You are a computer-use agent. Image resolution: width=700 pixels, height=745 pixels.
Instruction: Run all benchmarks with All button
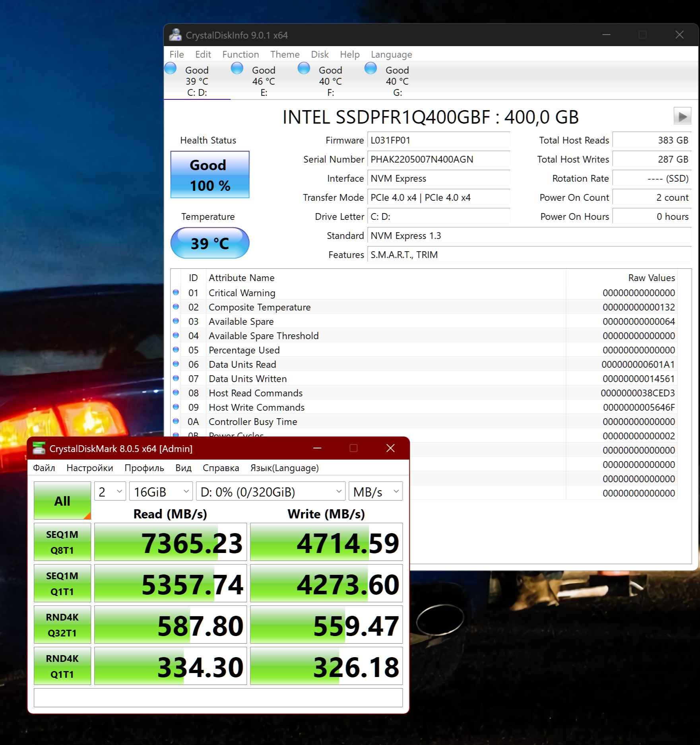click(x=62, y=501)
